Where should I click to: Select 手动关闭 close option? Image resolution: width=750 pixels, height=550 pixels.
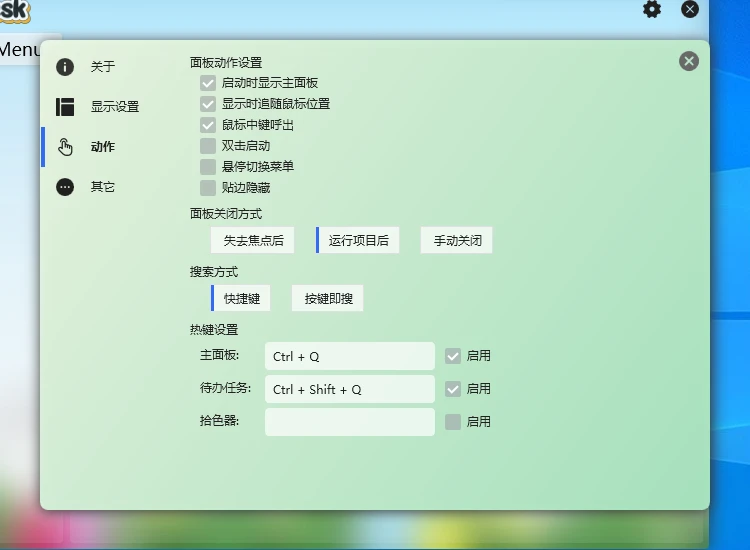pos(457,241)
